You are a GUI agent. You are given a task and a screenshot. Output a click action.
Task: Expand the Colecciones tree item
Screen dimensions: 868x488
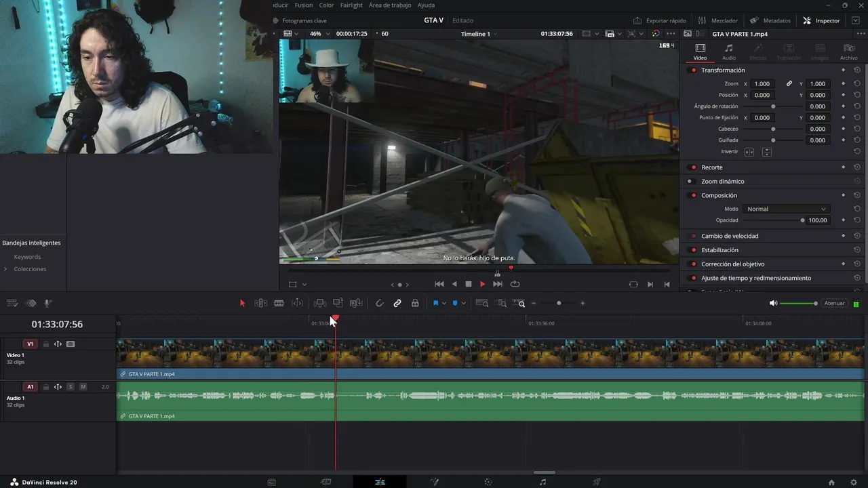[5, 269]
